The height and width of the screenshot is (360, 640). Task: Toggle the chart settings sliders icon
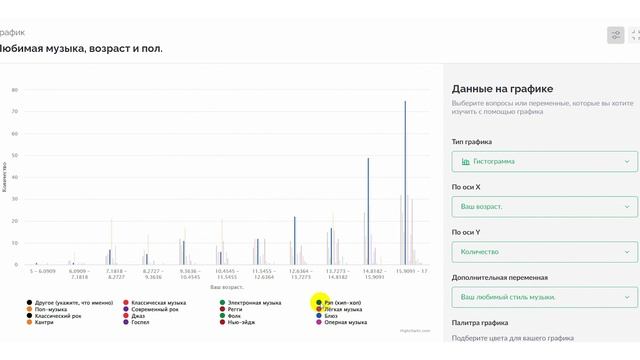point(616,35)
